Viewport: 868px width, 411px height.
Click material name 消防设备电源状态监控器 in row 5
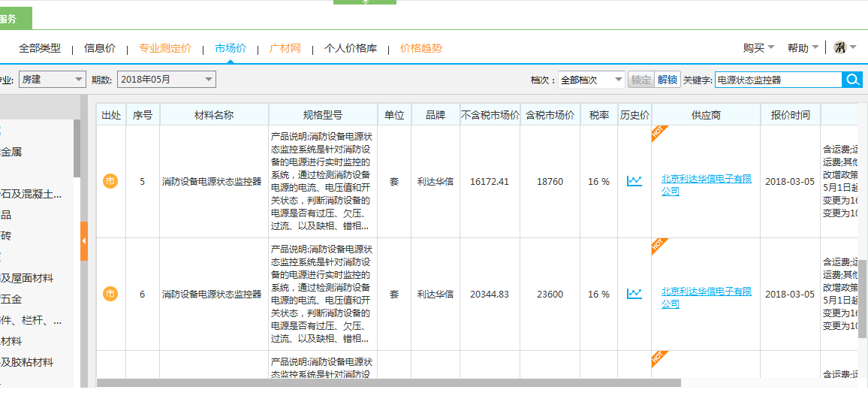click(212, 182)
